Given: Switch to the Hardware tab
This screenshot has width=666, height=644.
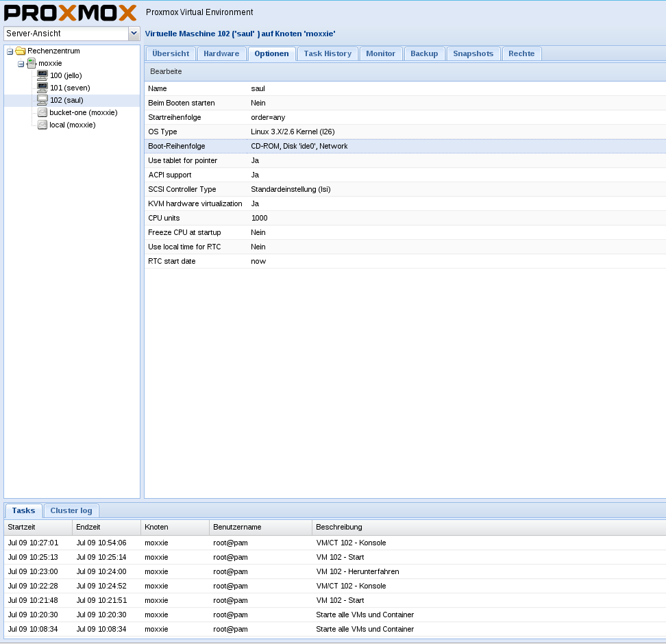Looking at the screenshot, I should 221,53.
